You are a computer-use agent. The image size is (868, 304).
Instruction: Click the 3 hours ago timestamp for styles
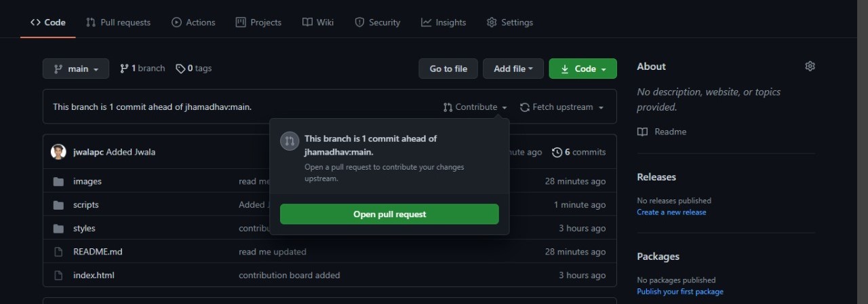tap(583, 228)
